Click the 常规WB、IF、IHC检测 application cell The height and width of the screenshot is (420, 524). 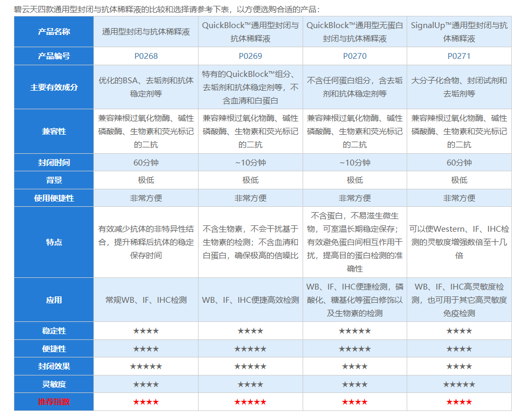(x=145, y=300)
